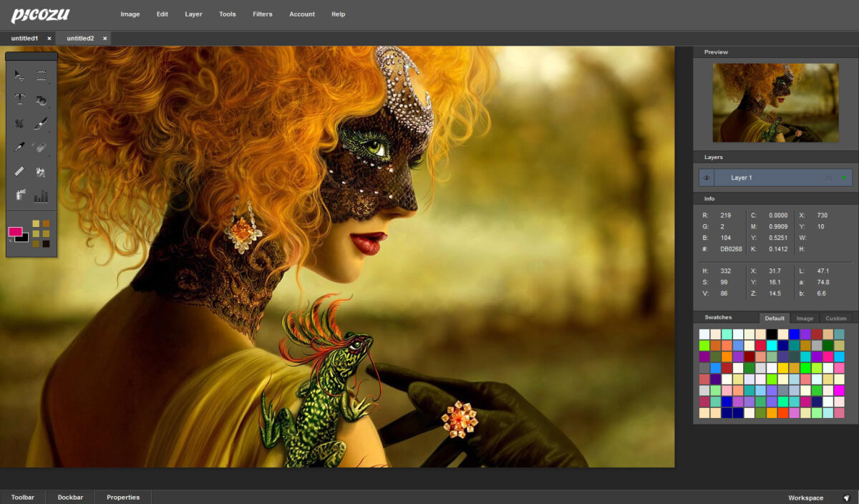Pick the pure blue swatch in top swatch row
Screen dimensions: 859x504
(794, 334)
